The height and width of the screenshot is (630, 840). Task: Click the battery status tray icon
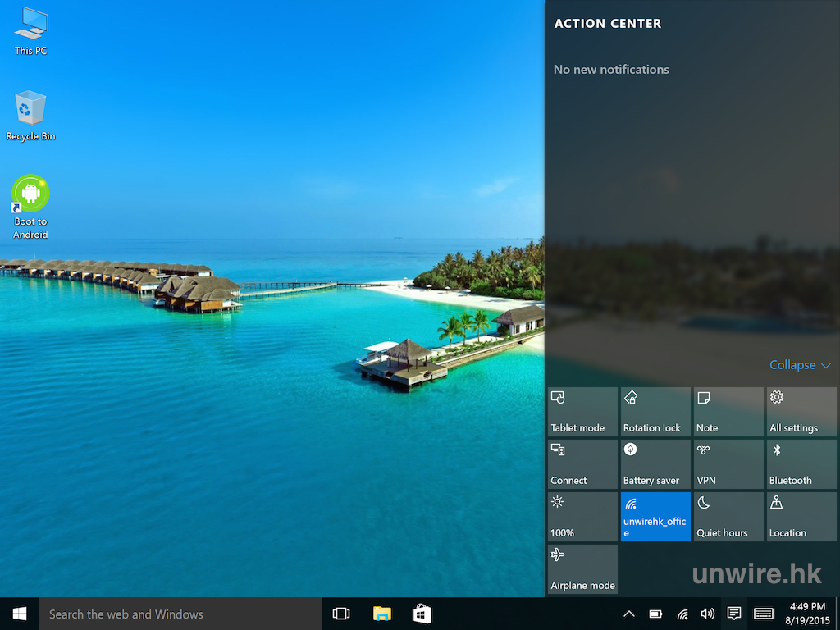pos(655,614)
